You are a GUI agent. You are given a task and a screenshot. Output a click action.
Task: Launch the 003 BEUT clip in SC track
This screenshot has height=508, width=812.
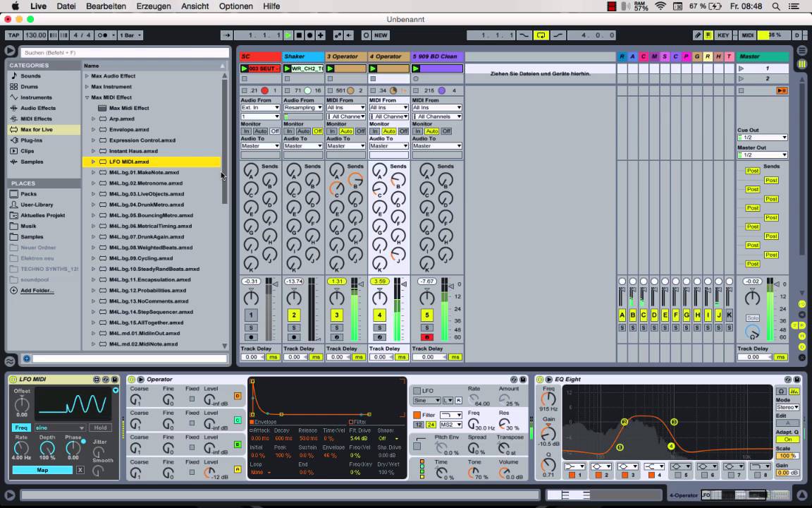tap(245, 68)
